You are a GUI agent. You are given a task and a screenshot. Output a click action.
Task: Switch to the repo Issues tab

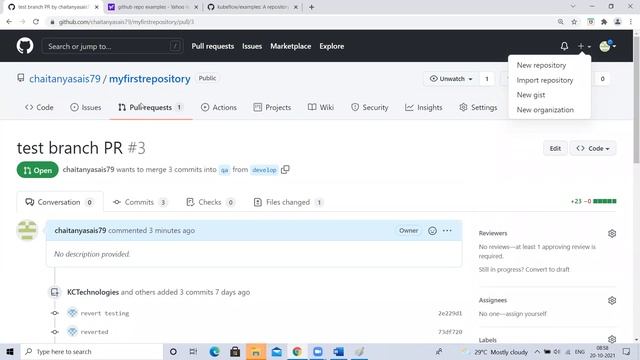point(86,107)
